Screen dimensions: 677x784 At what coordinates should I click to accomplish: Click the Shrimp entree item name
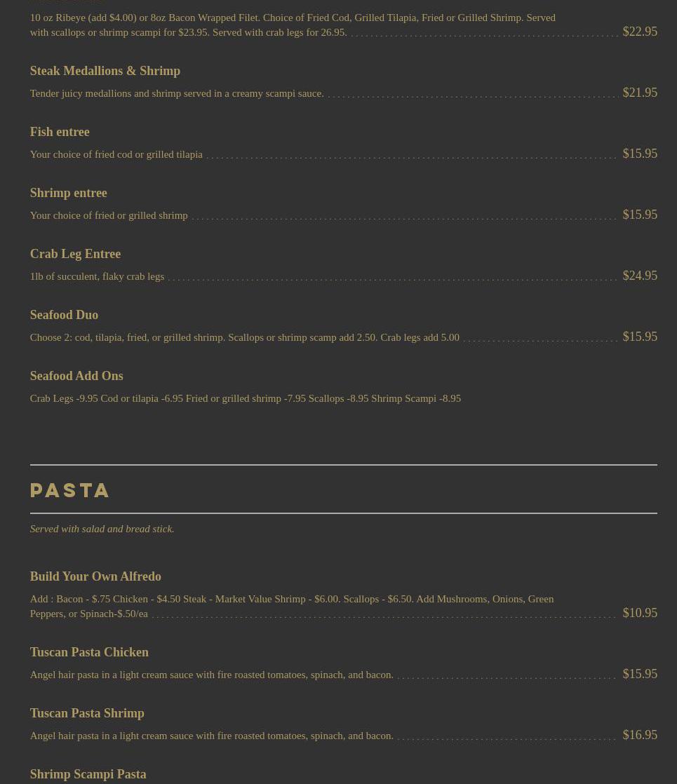68,193
